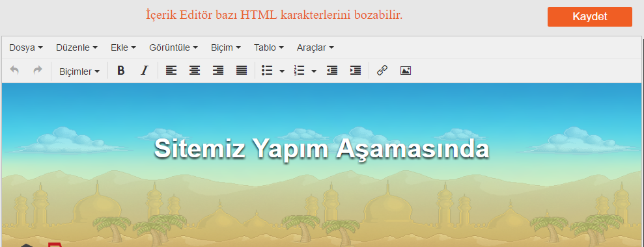Insert a bulleted list
644x247 pixels.
268,71
